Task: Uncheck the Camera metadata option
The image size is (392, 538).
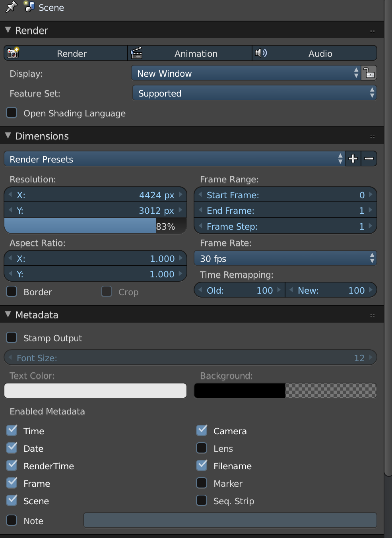Action: [202, 430]
